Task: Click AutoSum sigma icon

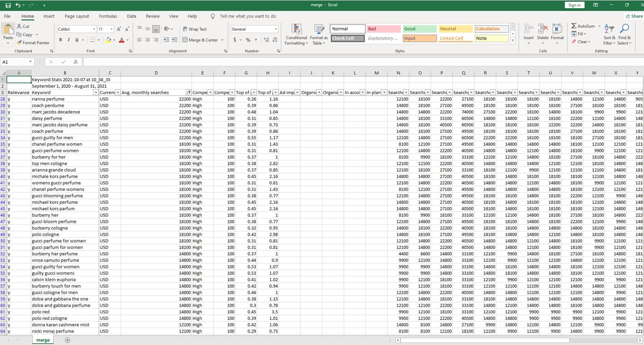Action: click(x=574, y=26)
